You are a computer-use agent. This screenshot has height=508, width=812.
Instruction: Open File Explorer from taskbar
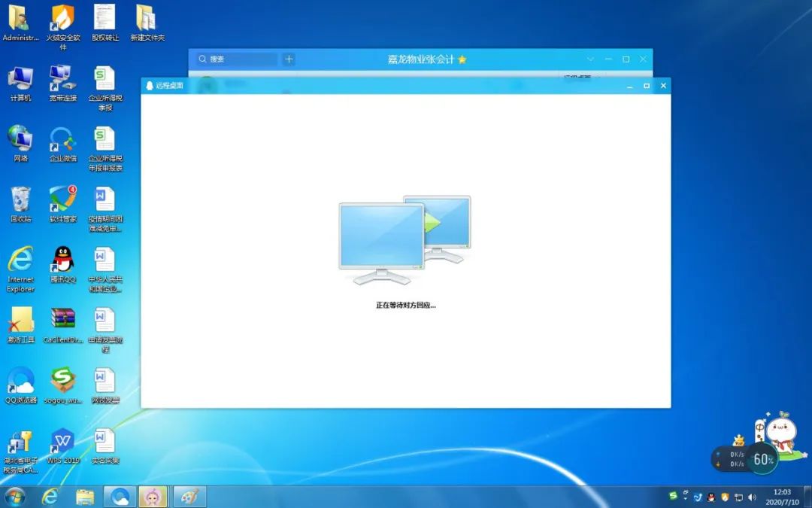(85, 497)
